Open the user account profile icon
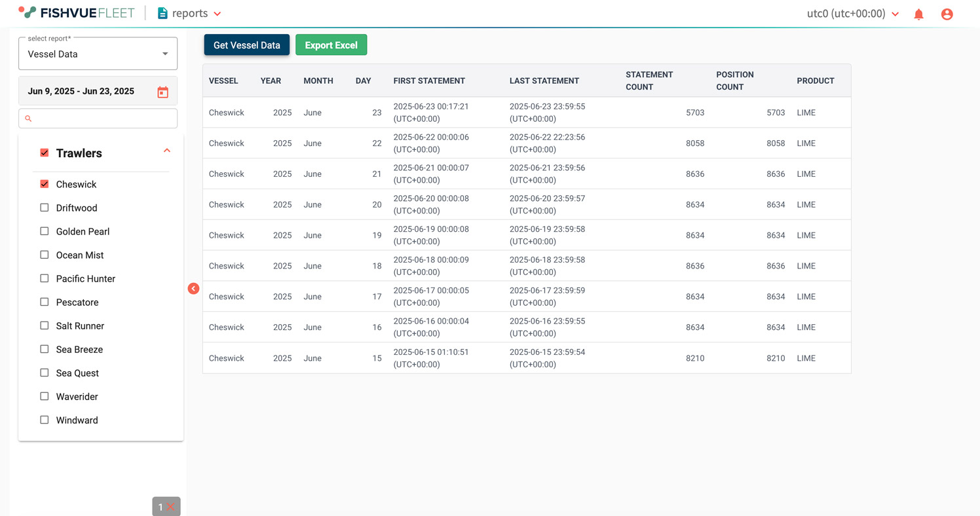The image size is (980, 516). click(947, 14)
